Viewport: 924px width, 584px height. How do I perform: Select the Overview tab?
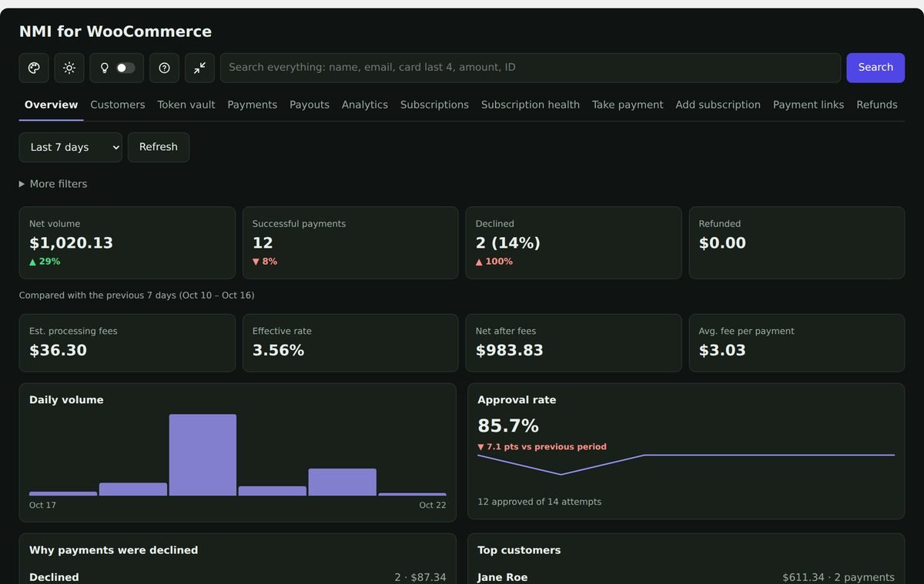(51, 105)
